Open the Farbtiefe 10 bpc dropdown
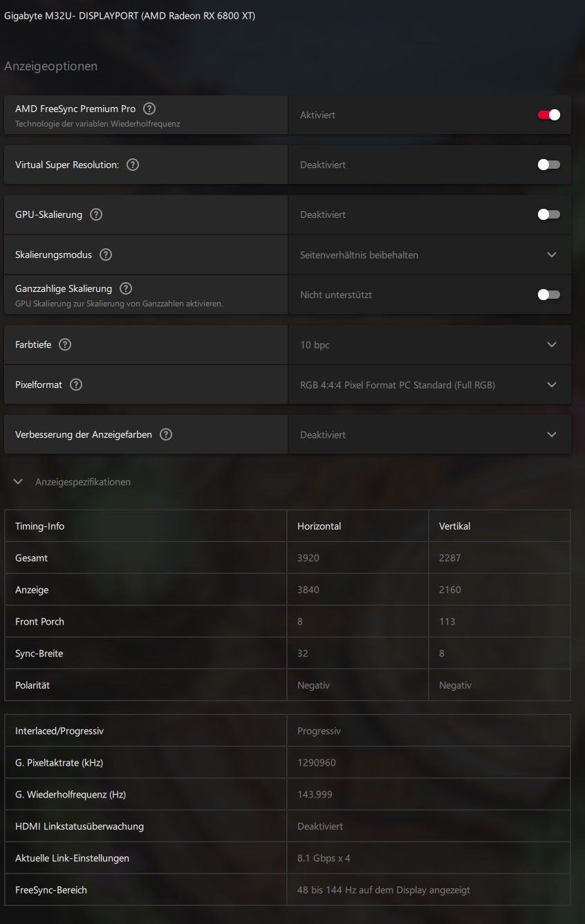This screenshot has width=585, height=924. [x=551, y=344]
